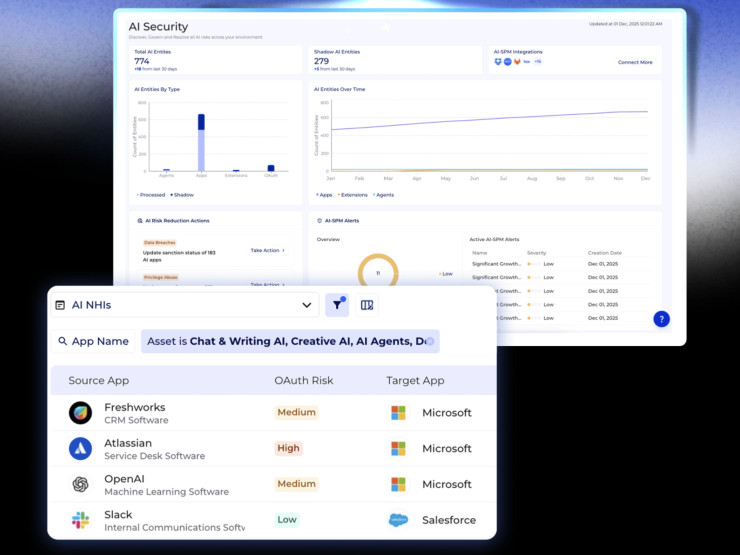Click the Creation Date column header
Image resolution: width=740 pixels, height=555 pixels.
tap(605, 253)
